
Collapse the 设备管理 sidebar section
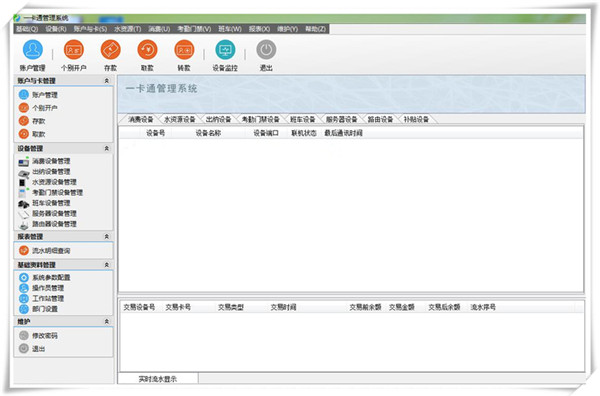[x=107, y=148]
